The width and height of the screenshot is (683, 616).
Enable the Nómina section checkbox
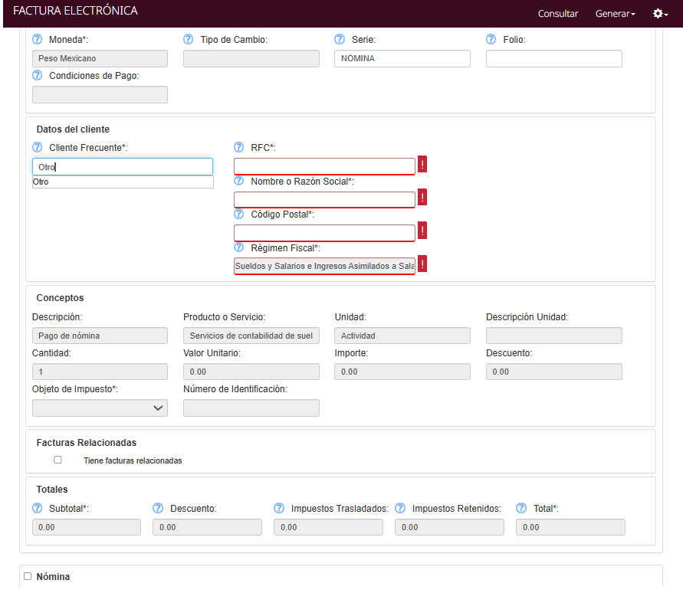point(28,576)
